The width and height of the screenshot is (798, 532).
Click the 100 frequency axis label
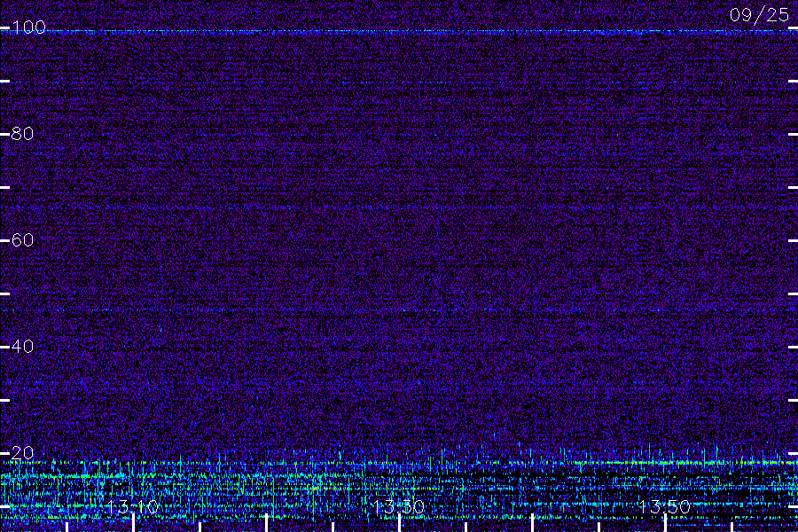pos(28,27)
